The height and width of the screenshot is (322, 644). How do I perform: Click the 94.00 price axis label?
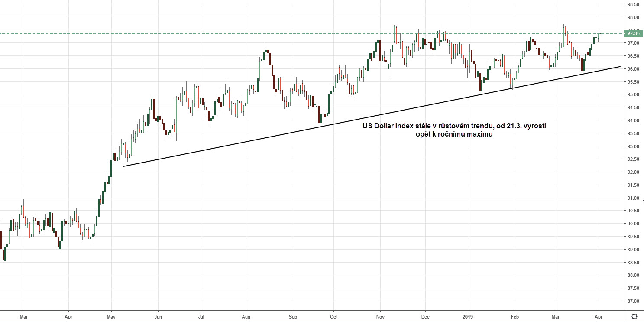[633, 121]
